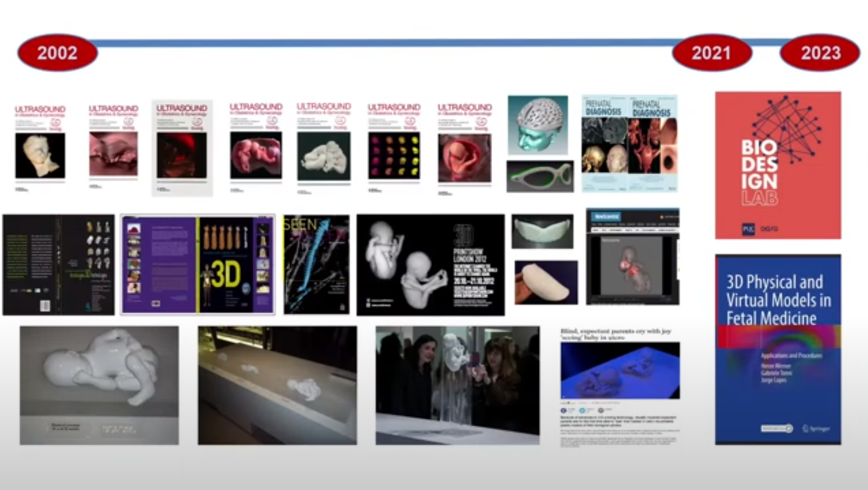Viewport: 868px width, 490px height.
Task: Click the white fetus sculpture photo
Action: click(100, 385)
